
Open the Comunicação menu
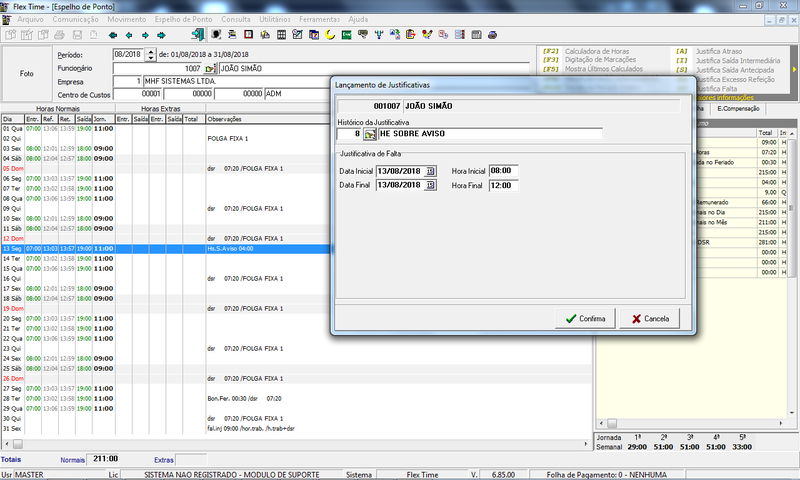point(76,19)
